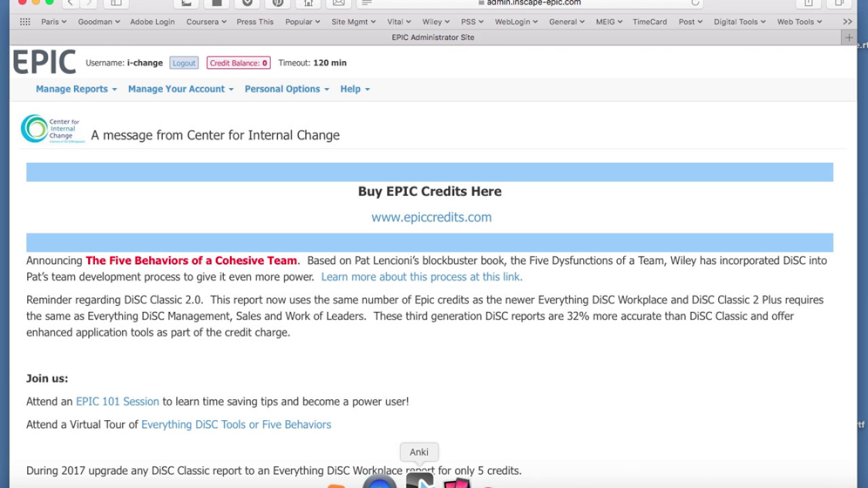Click The Five Behaviors of a Cohesive Team link
Image resolution: width=868 pixels, height=488 pixels.
pyautogui.click(x=191, y=260)
